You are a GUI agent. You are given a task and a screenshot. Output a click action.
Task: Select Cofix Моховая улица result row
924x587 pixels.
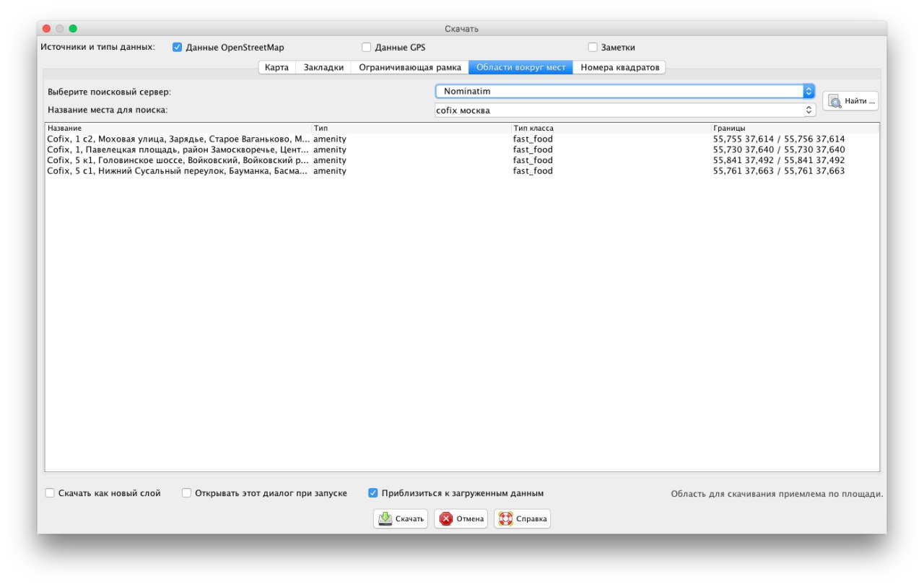[x=462, y=139]
